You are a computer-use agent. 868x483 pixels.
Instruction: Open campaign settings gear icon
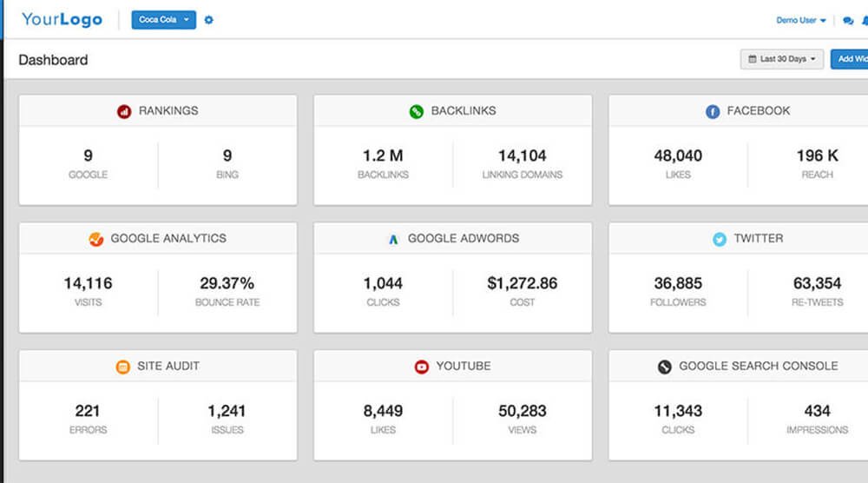click(208, 20)
